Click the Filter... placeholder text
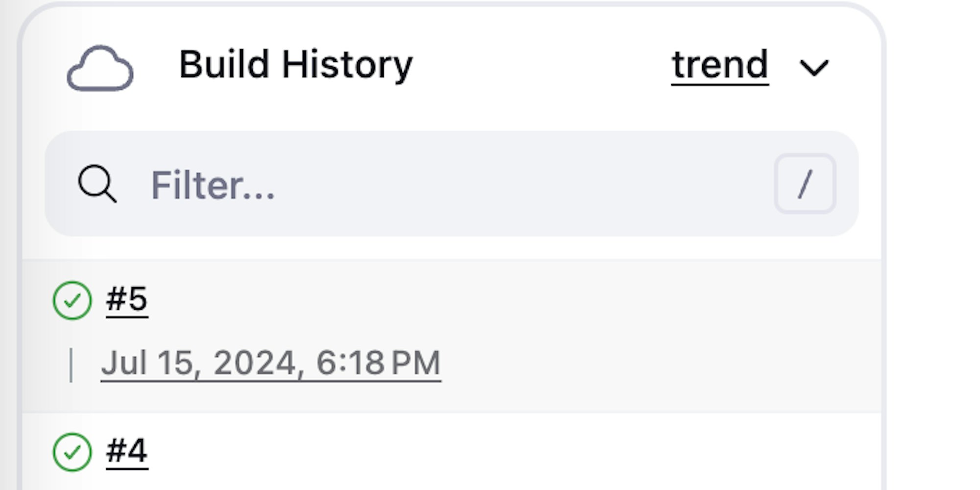 click(x=213, y=185)
